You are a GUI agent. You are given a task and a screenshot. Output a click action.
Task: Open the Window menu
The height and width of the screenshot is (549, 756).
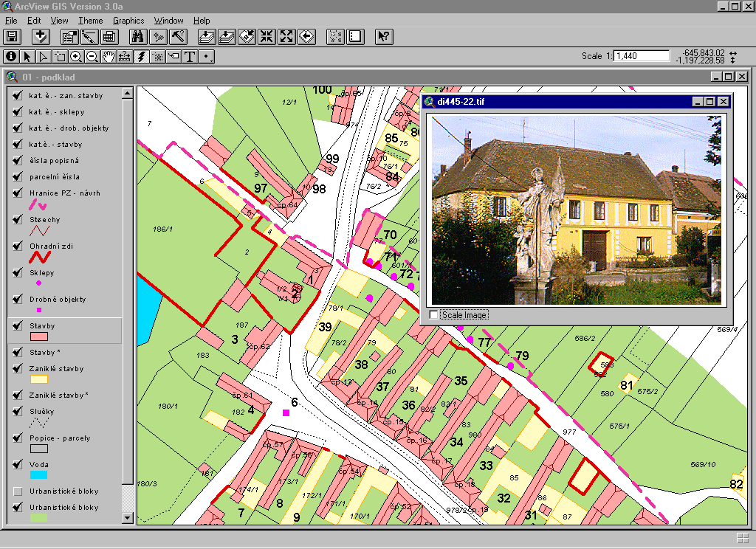[169, 21]
